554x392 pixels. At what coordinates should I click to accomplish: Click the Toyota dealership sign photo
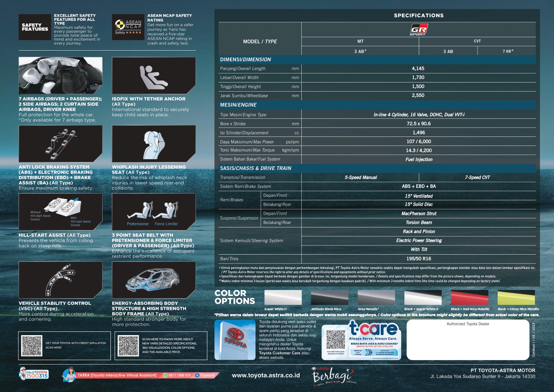(235, 340)
